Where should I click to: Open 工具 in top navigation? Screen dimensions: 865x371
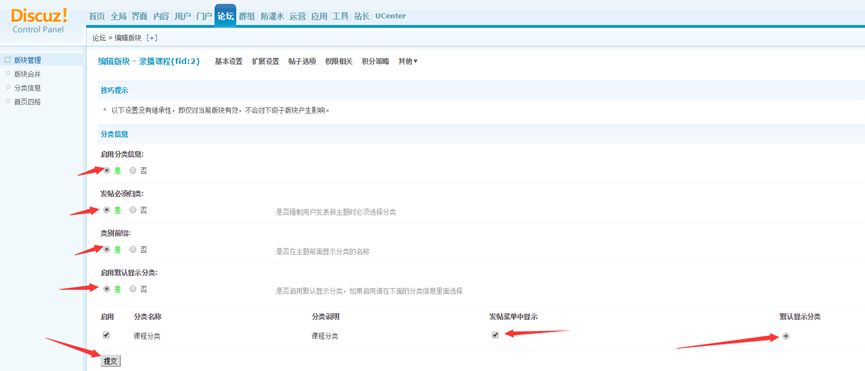tap(340, 17)
